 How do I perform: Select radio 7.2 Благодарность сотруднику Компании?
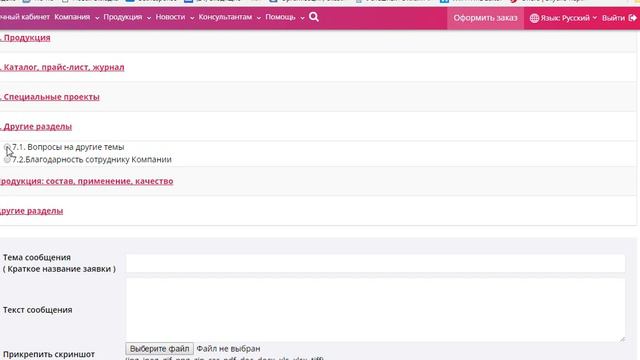7,160
